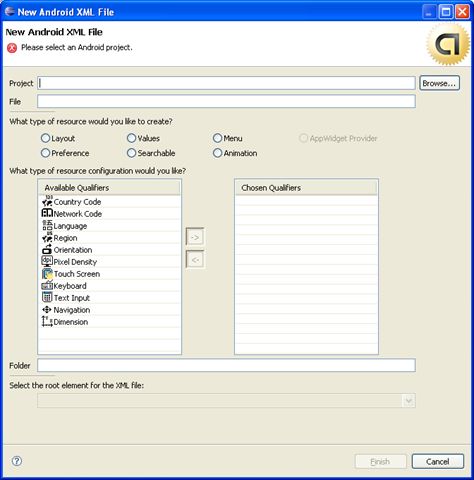Image resolution: width=474 pixels, height=480 pixels.
Task: Select Network Code in the qualifiers list
Action: coord(110,214)
